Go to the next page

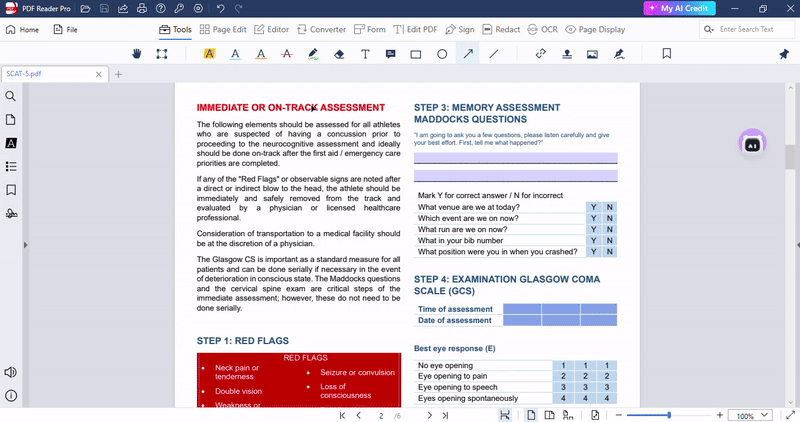click(429, 415)
